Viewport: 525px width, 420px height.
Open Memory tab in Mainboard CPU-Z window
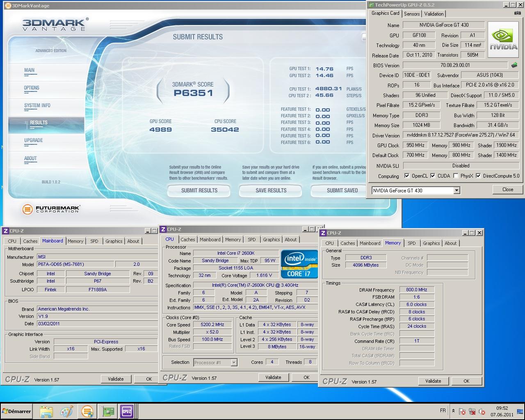click(75, 241)
